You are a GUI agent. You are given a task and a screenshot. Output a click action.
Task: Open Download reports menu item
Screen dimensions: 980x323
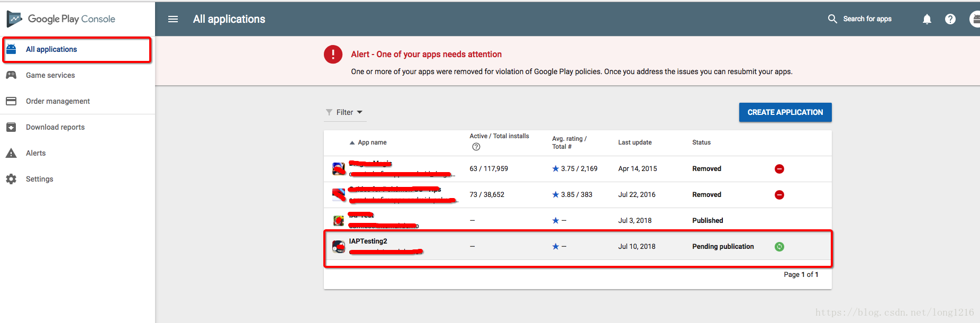tap(77, 127)
